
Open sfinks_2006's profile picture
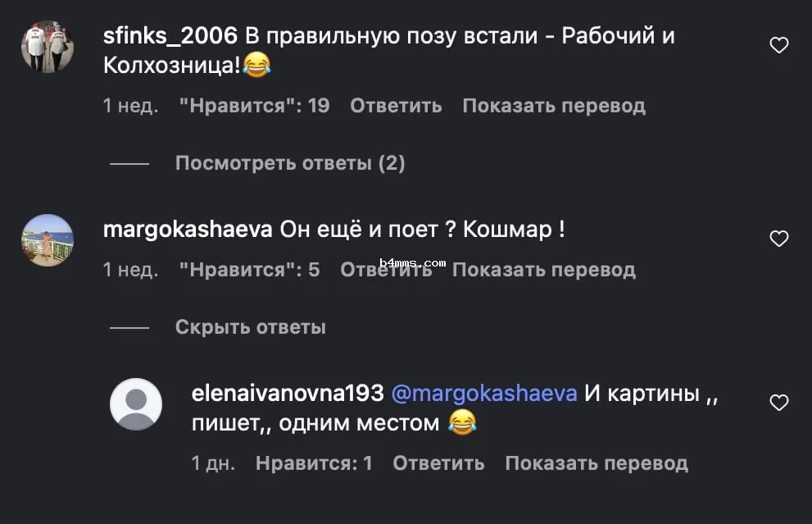pos(47,47)
